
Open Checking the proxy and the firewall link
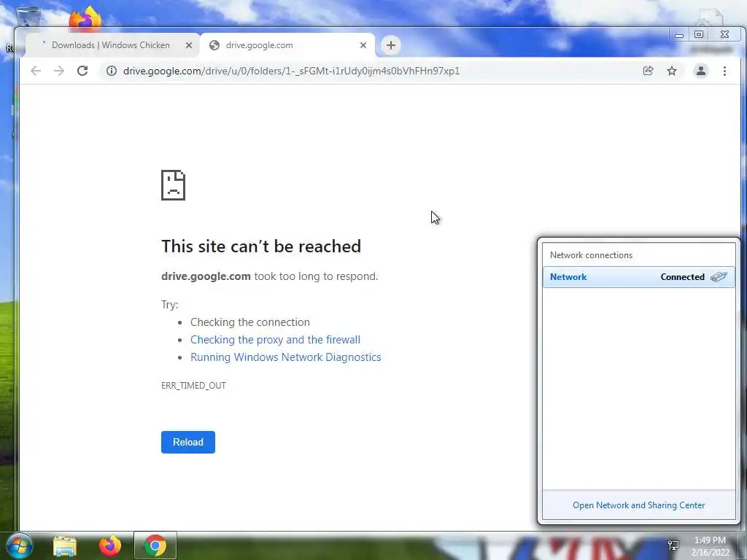pos(275,340)
